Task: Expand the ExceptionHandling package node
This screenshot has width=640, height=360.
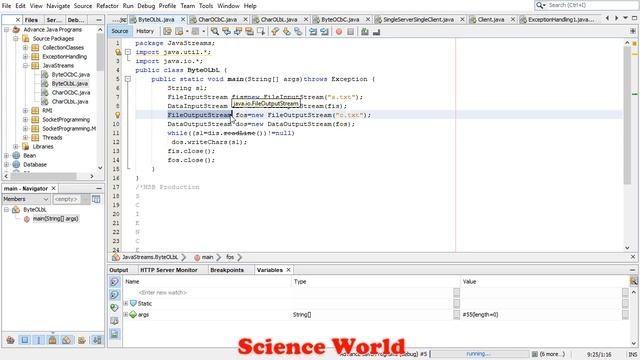Action: 25,56
